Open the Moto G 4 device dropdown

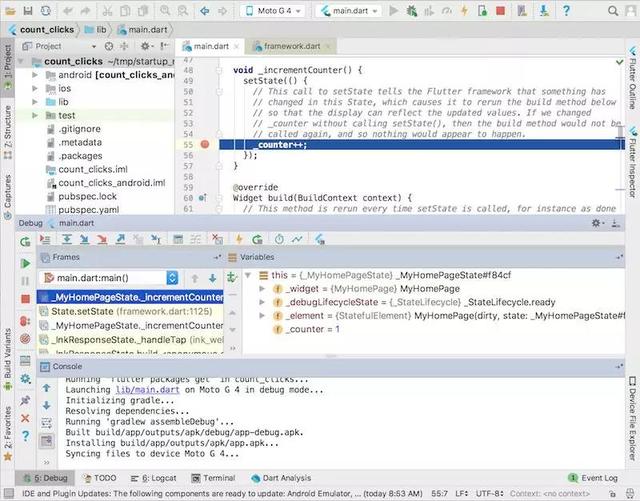click(273, 11)
